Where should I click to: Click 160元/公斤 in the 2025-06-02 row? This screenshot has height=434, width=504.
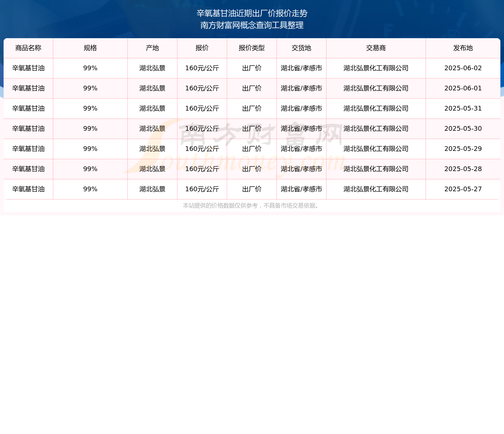tap(202, 68)
